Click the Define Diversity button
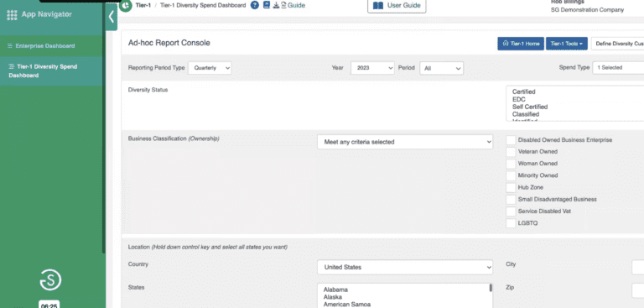The height and width of the screenshot is (308, 644). coord(617,44)
